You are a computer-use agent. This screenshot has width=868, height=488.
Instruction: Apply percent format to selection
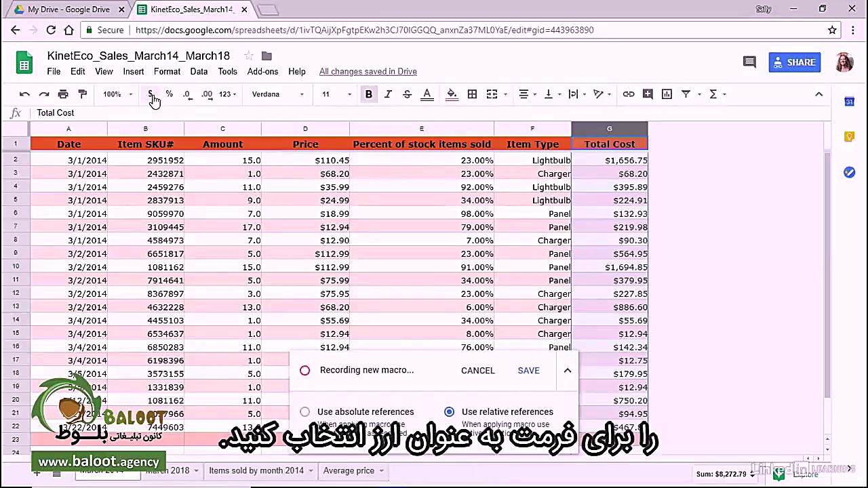click(x=169, y=94)
